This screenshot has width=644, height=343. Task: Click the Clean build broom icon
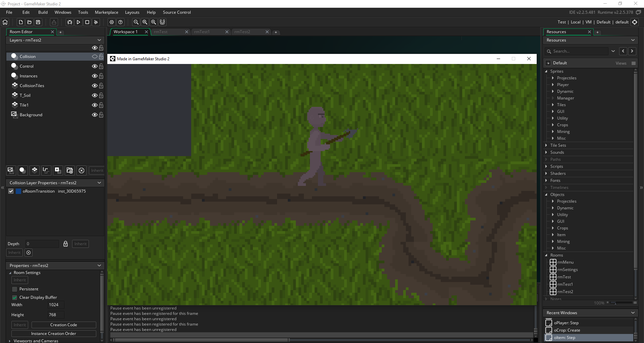[96, 22]
